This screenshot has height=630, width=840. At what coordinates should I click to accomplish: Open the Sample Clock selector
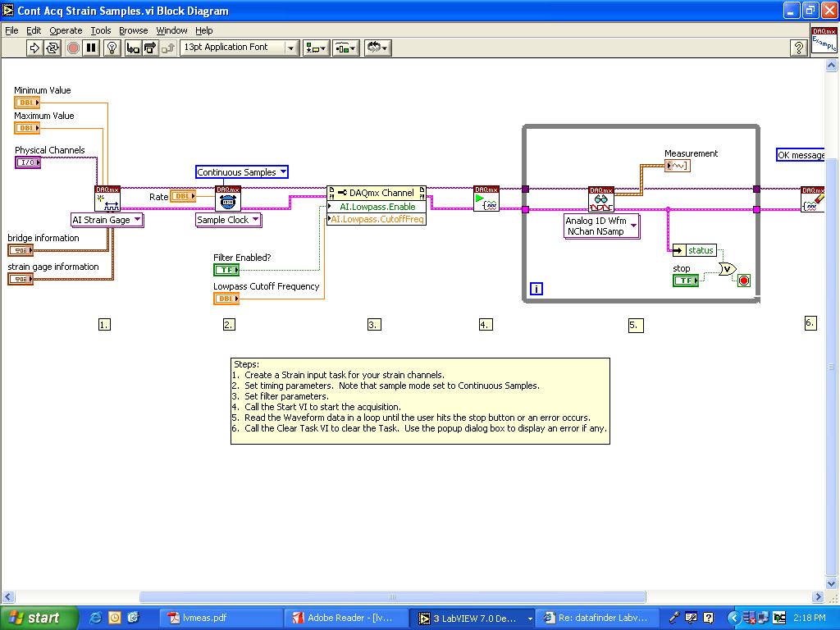coord(228,220)
